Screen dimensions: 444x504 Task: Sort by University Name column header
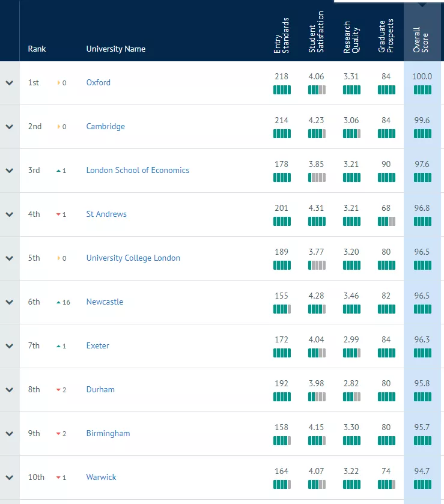coord(116,49)
